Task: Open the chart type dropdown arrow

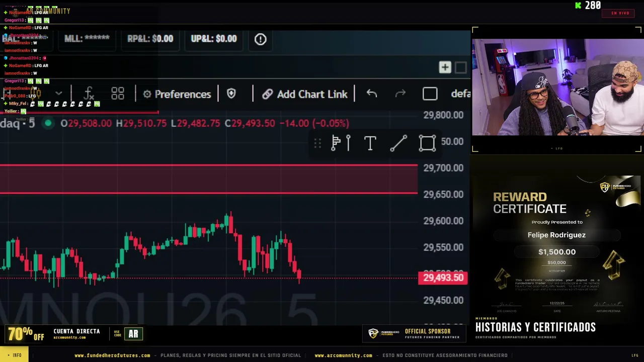Action: [59, 94]
